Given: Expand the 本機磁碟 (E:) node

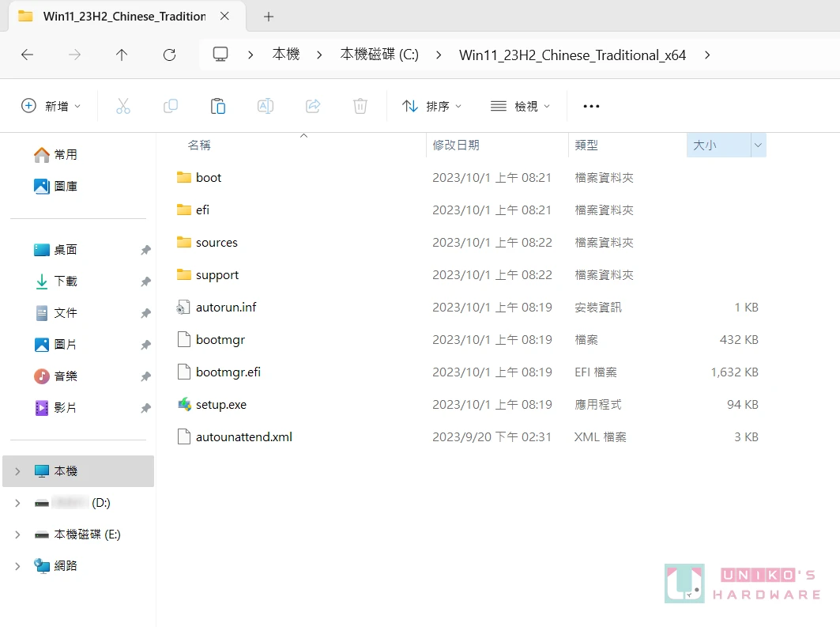Looking at the screenshot, I should click(17, 534).
